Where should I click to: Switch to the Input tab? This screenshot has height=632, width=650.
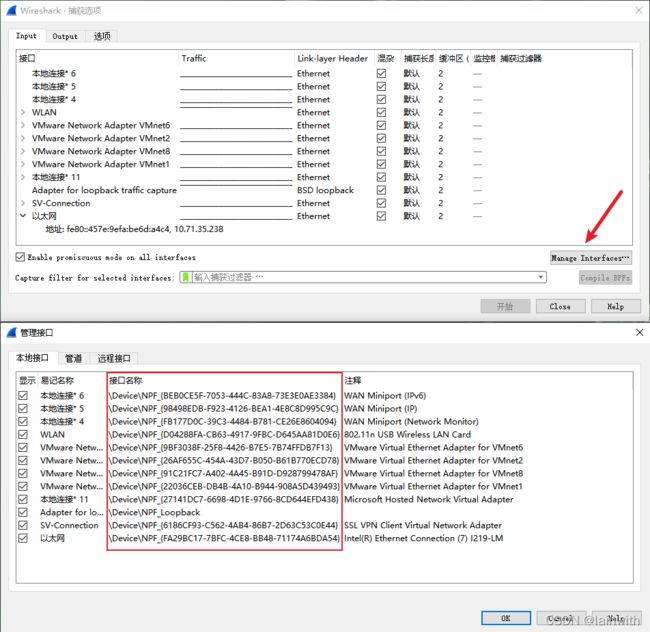coord(26,36)
